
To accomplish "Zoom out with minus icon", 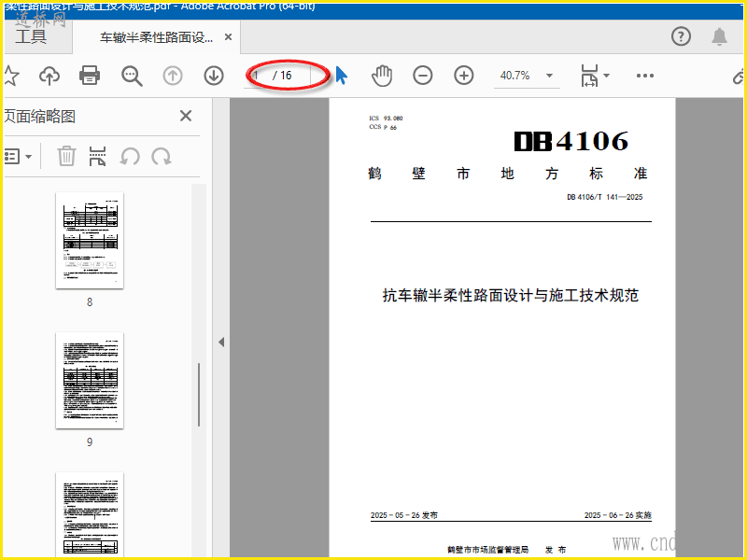I will click(x=423, y=76).
